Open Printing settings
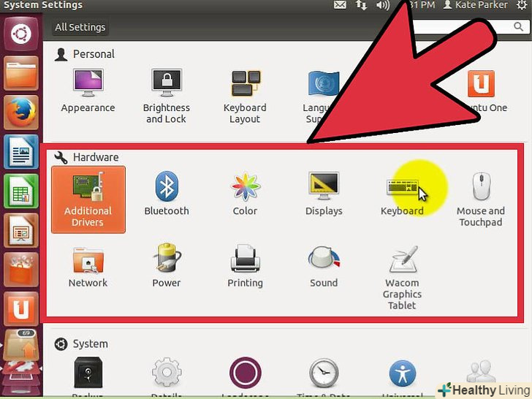Screen dimensions: 532x399 [x=245, y=266]
